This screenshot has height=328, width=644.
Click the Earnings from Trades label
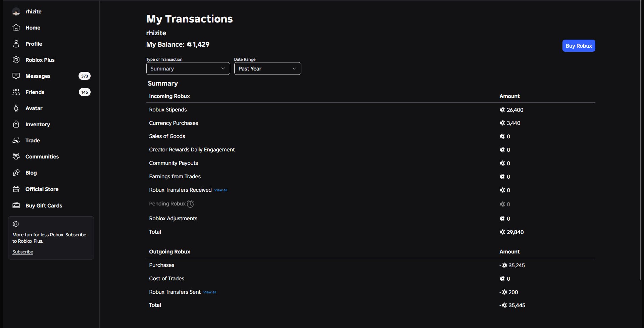click(x=175, y=176)
